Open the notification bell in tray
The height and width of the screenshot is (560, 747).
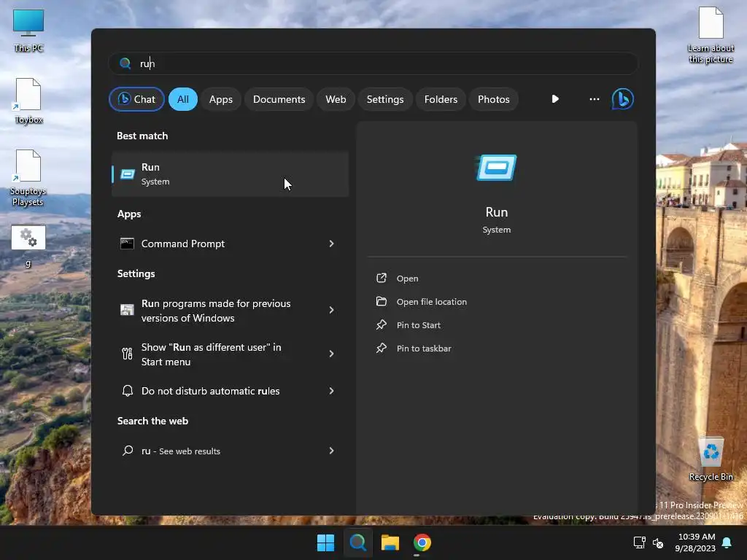727,542
